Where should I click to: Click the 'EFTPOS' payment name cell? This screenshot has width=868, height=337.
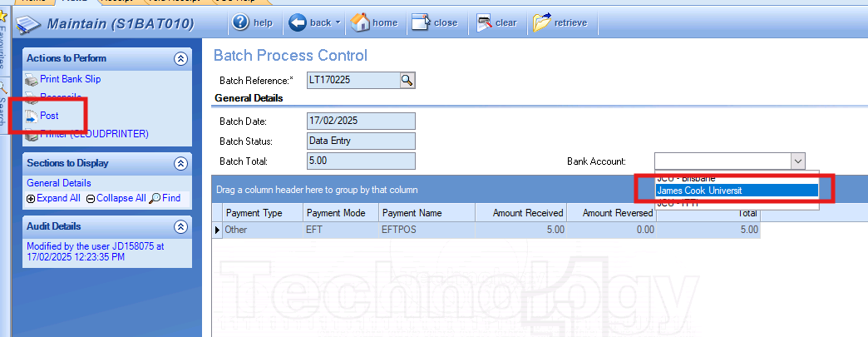tap(427, 230)
